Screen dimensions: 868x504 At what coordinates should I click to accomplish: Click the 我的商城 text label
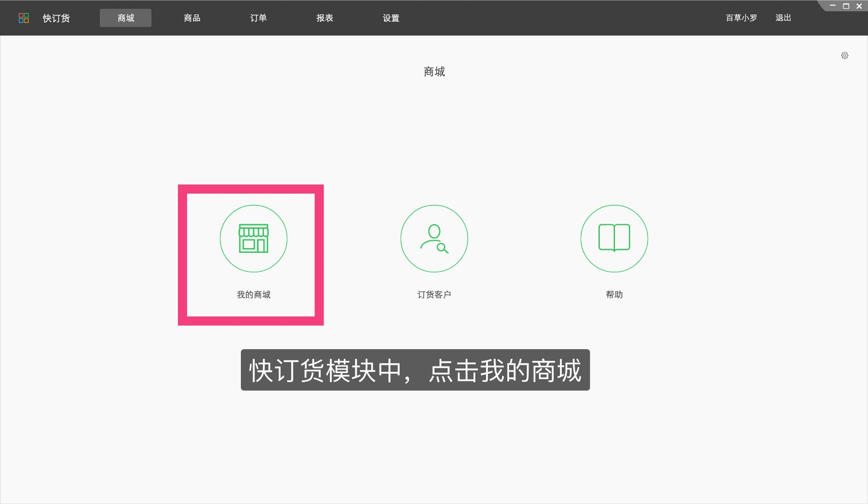point(253,295)
